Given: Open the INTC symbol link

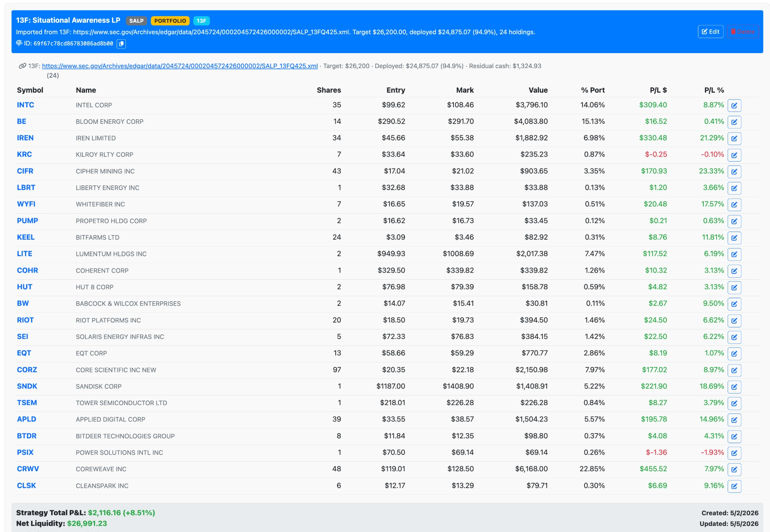Looking at the screenshot, I should tap(25, 105).
